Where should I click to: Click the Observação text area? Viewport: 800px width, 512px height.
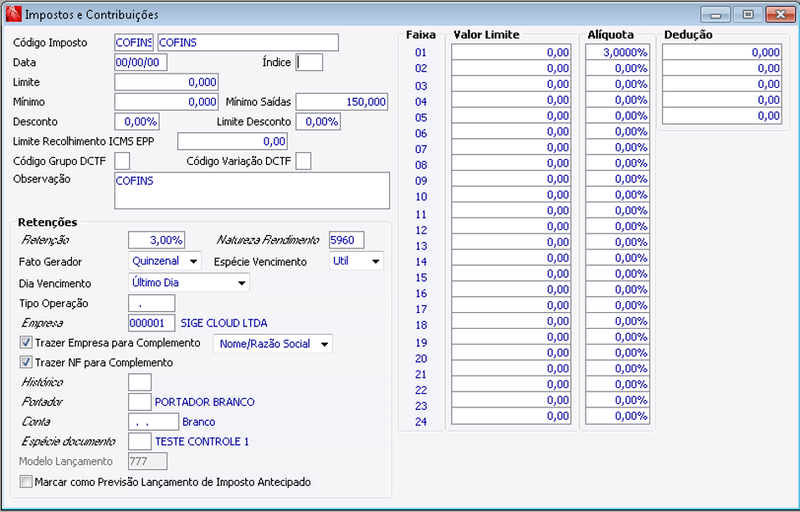click(252, 191)
